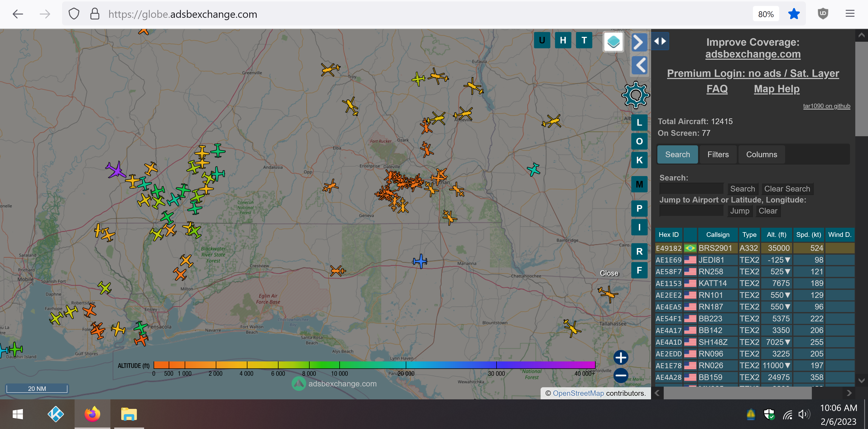This screenshot has height=429, width=868.
Task: Expand sidebar with right chevron button
Action: pos(639,42)
